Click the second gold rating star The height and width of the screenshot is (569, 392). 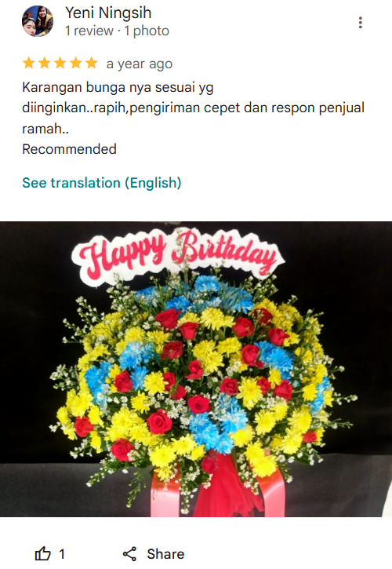[44, 63]
